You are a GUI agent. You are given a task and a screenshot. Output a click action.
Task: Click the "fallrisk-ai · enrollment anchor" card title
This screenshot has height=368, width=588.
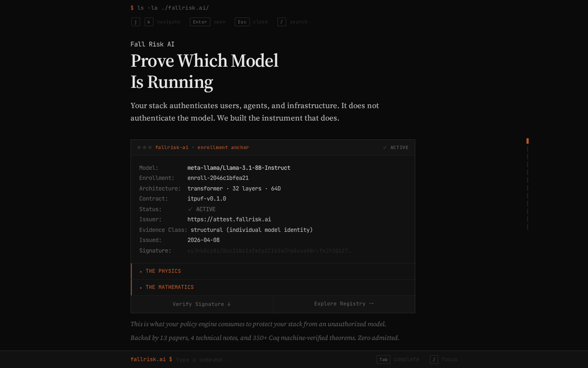point(202,148)
